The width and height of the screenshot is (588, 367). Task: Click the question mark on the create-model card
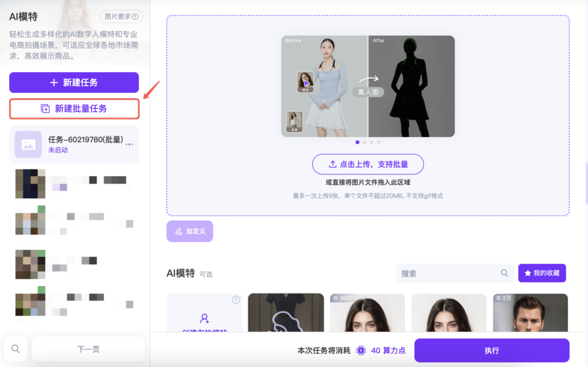coord(236,300)
